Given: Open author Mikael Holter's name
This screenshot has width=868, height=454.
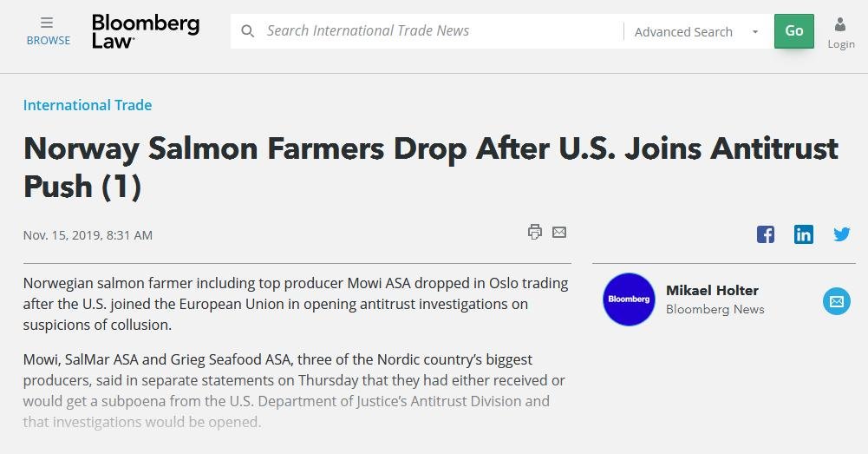Looking at the screenshot, I should pyautogui.click(x=712, y=290).
